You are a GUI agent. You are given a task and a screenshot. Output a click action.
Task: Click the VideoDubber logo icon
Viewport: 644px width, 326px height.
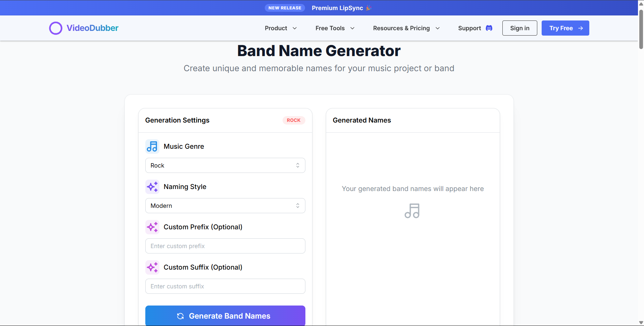(x=55, y=28)
